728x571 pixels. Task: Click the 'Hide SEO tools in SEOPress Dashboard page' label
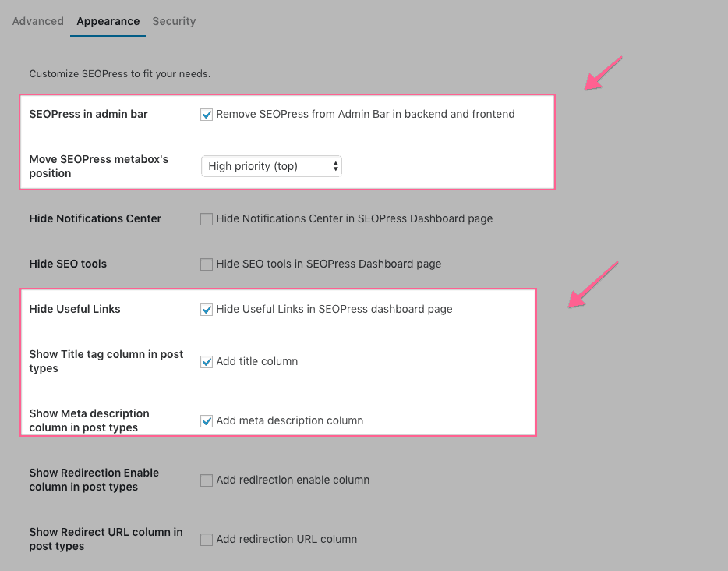tap(329, 264)
